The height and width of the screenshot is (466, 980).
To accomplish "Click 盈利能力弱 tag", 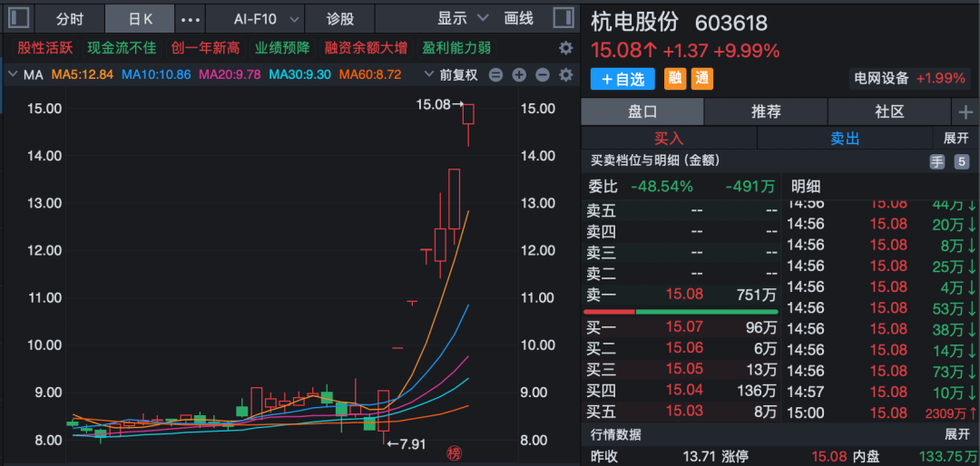I will click(x=456, y=48).
